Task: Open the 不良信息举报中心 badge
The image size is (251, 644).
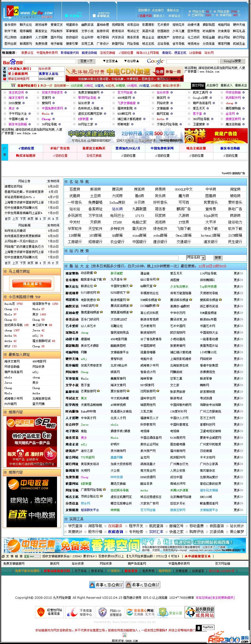Action: pyautogui.click(x=80, y=612)
